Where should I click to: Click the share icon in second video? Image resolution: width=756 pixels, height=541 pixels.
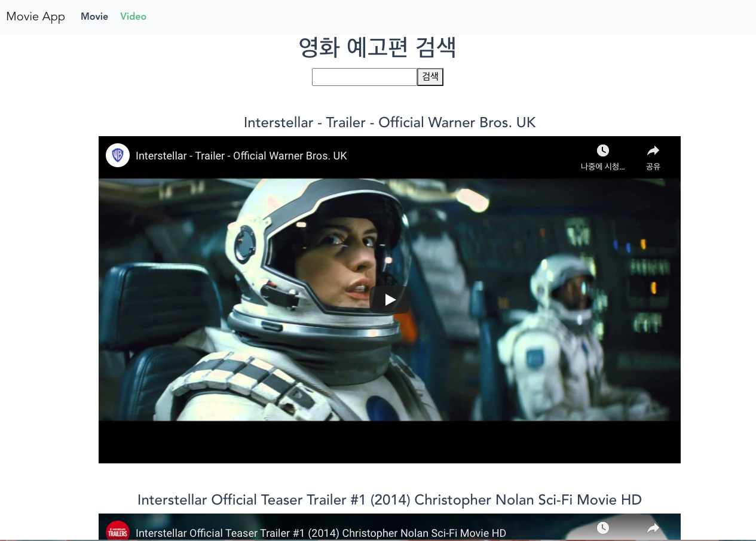click(653, 528)
